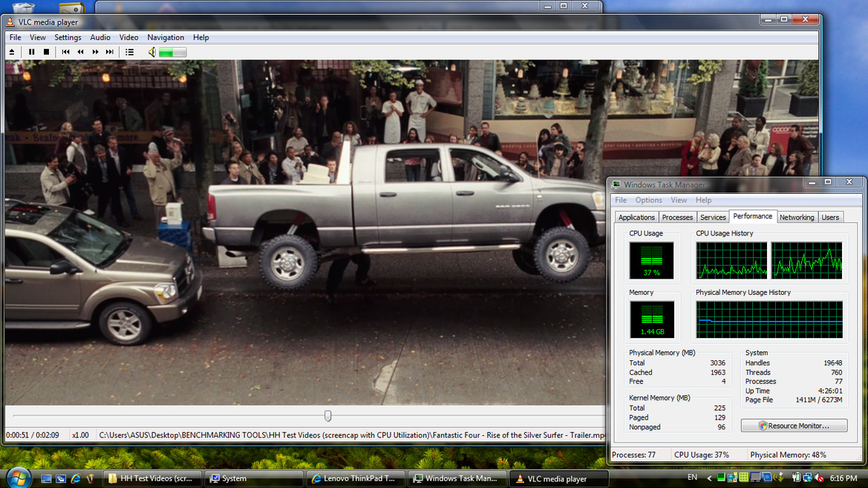868x488 pixels.
Task: Click the EN language indicator
Action: pyautogui.click(x=692, y=478)
